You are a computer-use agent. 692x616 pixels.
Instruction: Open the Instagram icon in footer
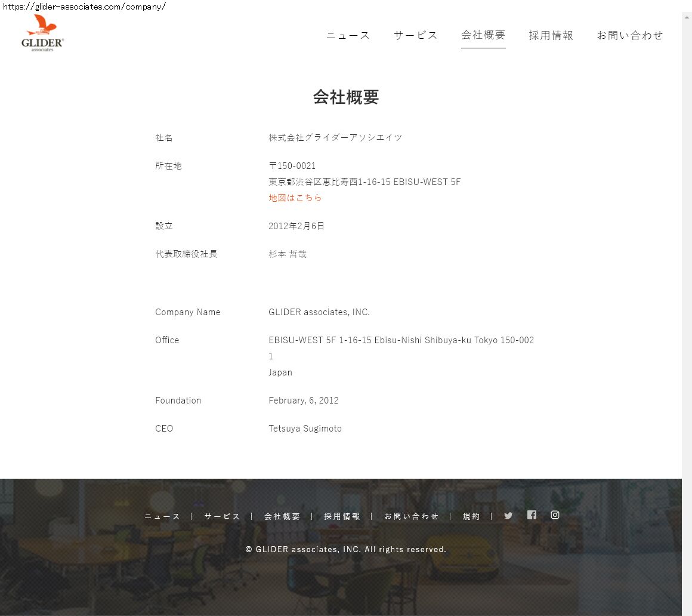point(555,515)
